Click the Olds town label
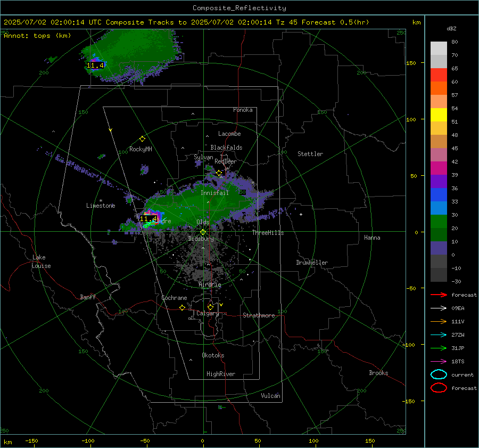Screen dimensions: 479x448 coord(203,222)
